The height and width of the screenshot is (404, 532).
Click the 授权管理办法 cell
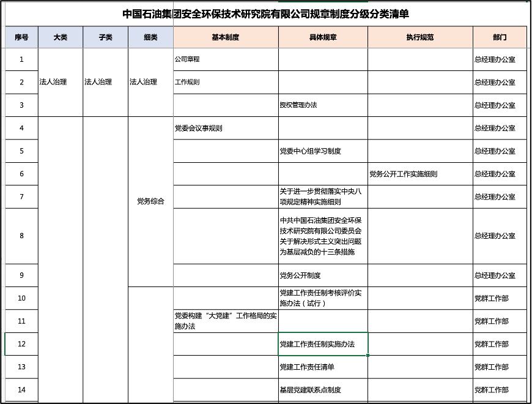click(x=323, y=105)
